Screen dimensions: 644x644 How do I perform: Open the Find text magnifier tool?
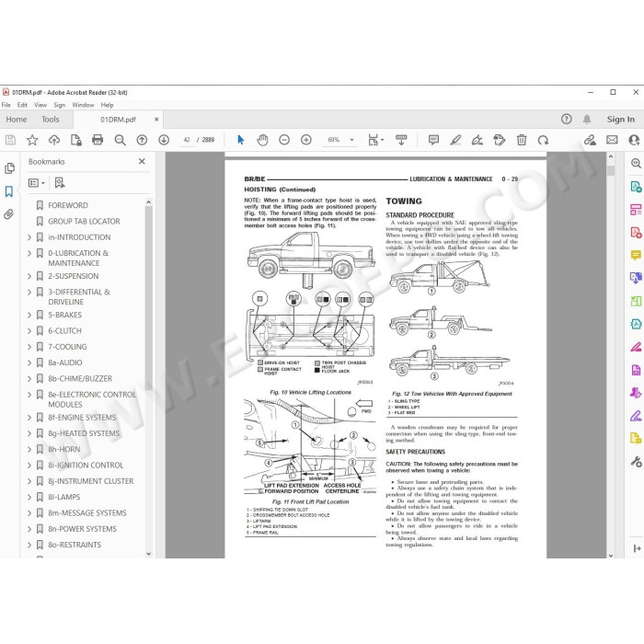[x=120, y=140]
